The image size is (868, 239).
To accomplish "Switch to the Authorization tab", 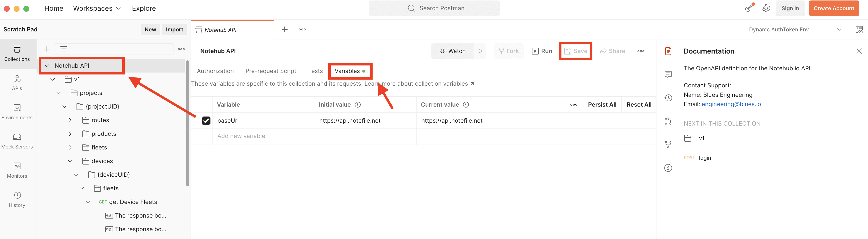I will pyautogui.click(x=215, y=71).
